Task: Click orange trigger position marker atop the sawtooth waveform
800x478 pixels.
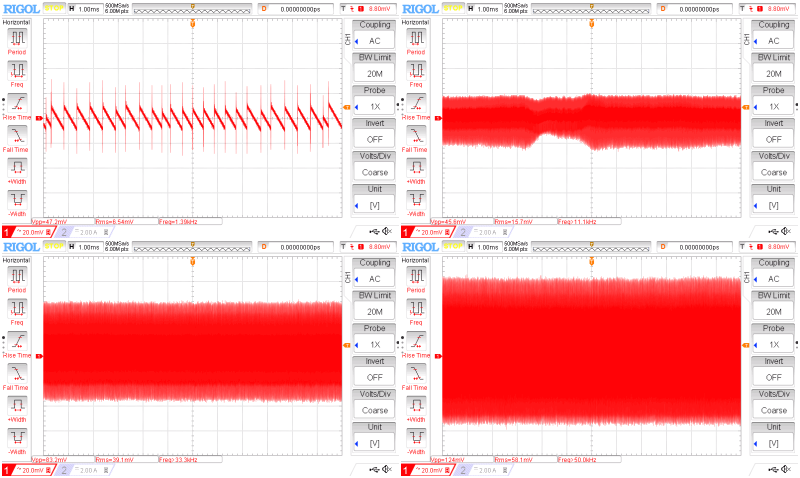Action: [192, 22]
